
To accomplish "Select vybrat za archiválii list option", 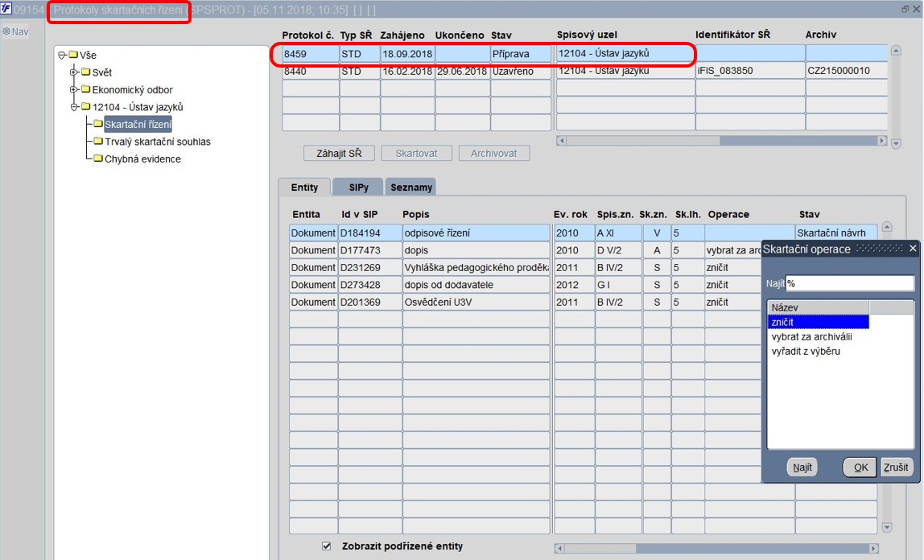I will click(812, 337).
